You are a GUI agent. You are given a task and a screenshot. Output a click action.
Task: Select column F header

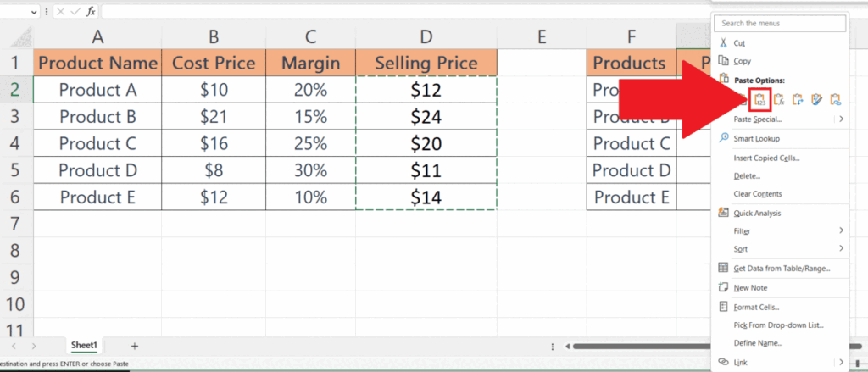point(631,37)
